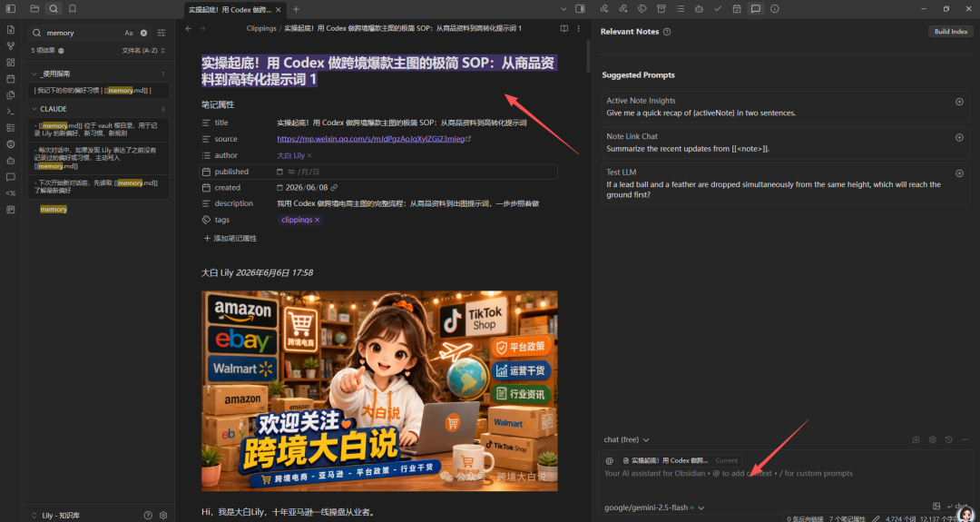Open search settings filter icon
The height and width of the screenshot is (522, 980).
[x=162, y=33]
